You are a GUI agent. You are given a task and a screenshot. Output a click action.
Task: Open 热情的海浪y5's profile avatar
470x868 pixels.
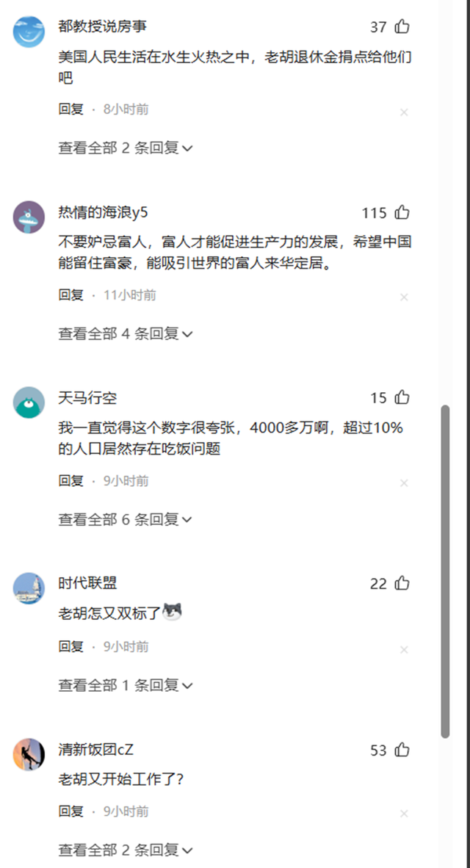pos(29,217)
